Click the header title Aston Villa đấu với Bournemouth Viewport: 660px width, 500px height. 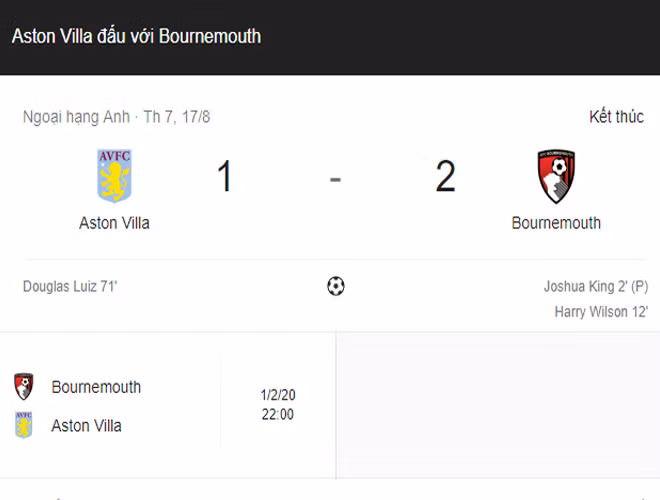(136, 36)
